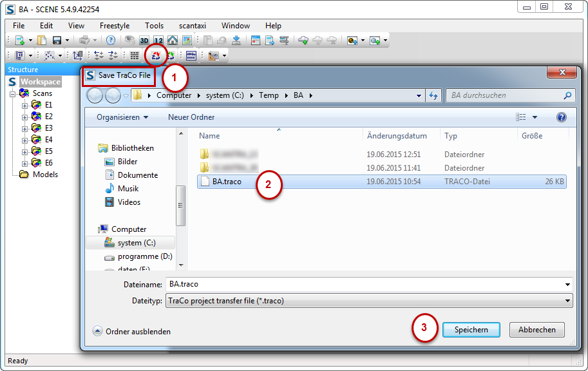Click the green-blue TraCo import icon

tap(170, 56)
